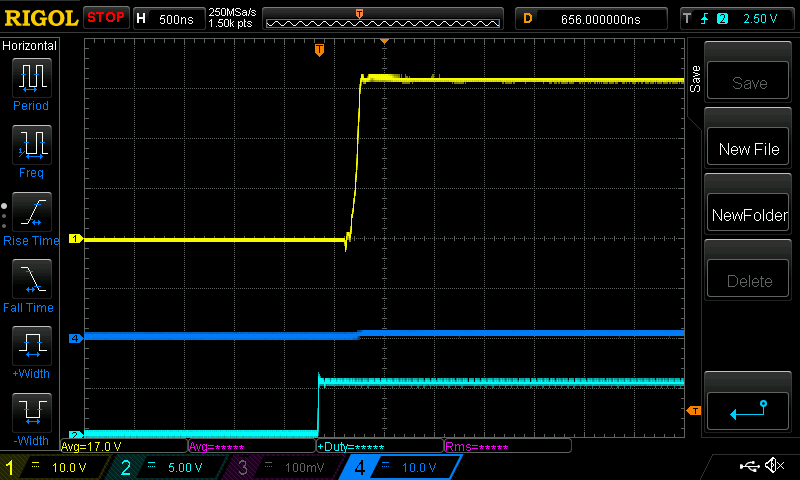Viewport: 800px width, 480px height.
Task: Click the USB connection status icon
Action: [748, 466]
